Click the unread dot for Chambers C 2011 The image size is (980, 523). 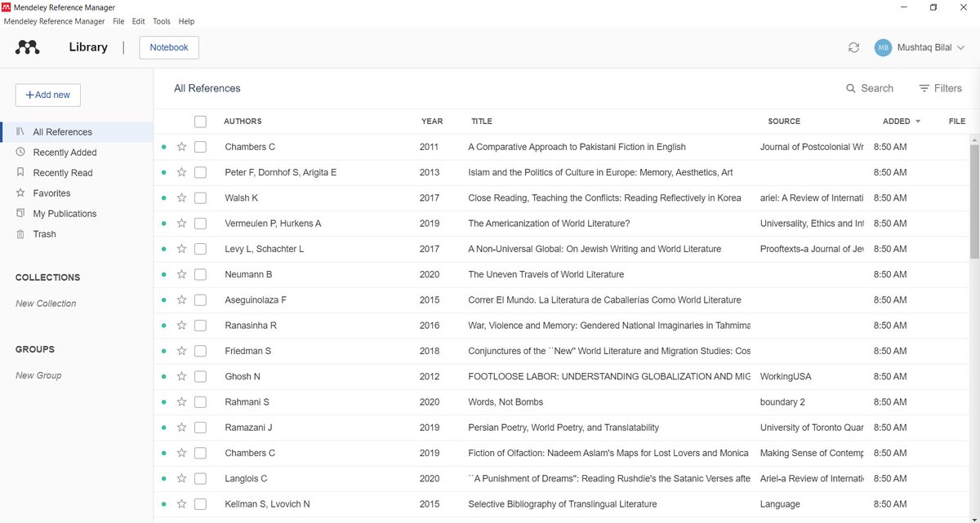[x=164, y=147]
